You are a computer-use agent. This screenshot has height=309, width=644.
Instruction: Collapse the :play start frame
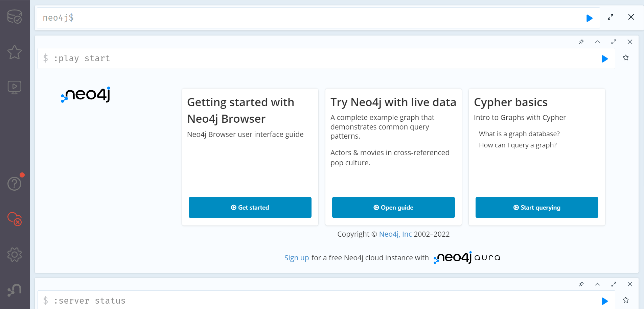pos(598,42)
